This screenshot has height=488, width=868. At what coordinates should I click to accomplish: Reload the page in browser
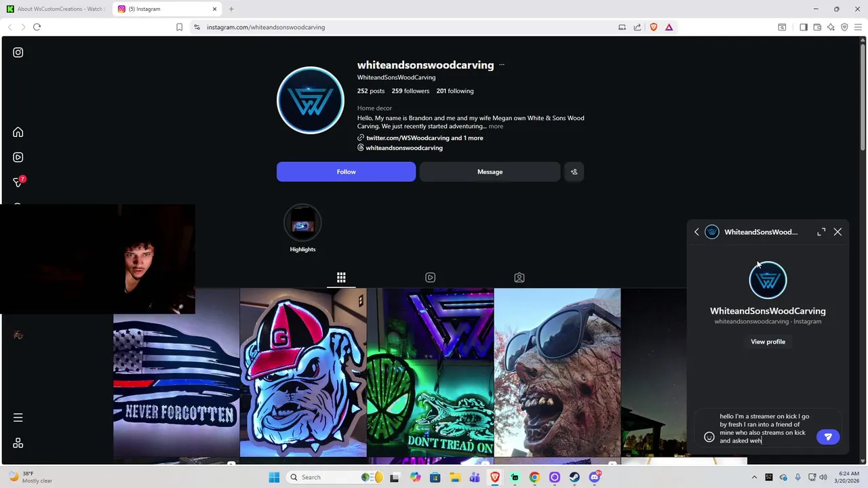(37, 27)
